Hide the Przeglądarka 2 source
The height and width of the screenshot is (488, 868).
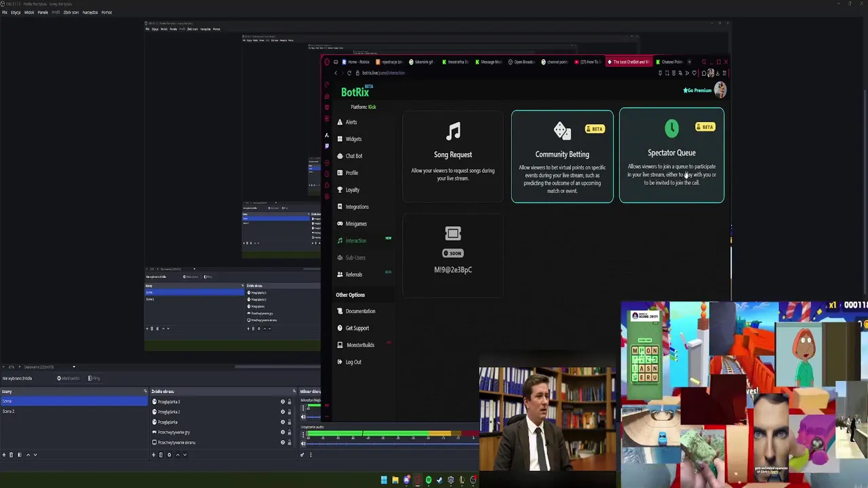pos(283,411)
